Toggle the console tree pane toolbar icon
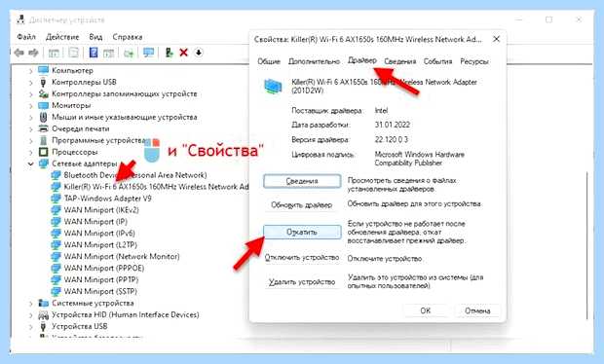Screen dimensions: 604x364 click(x=54, y=53)
